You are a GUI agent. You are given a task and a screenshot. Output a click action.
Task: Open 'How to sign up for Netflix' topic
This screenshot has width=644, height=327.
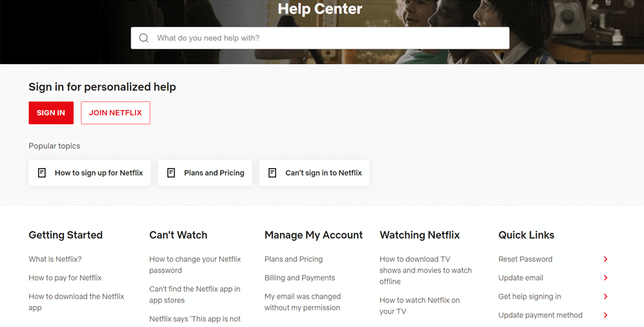point(89,173)
